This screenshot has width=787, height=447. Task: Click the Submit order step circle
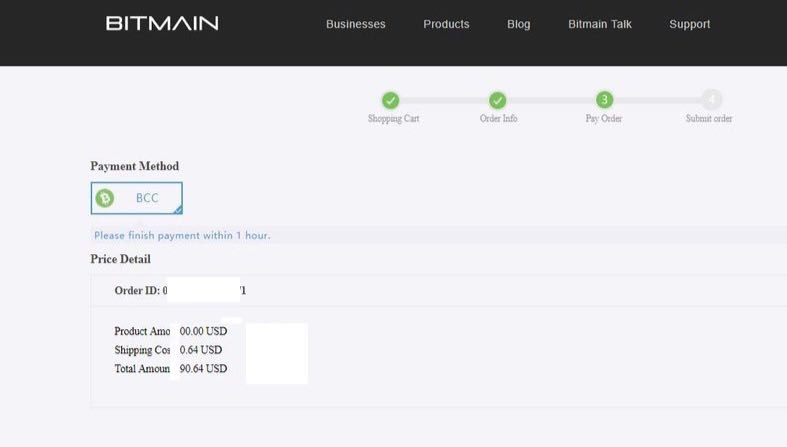pyautogui.click(x=711, y=99)
